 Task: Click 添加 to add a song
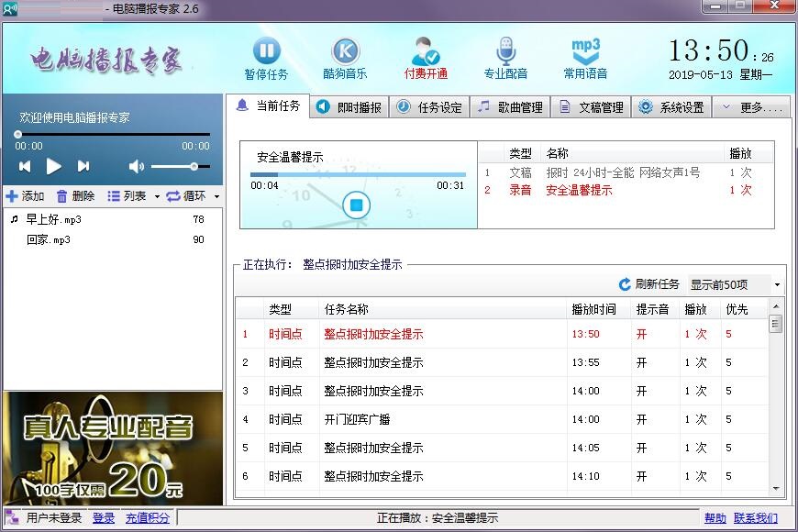click(25, 196)
